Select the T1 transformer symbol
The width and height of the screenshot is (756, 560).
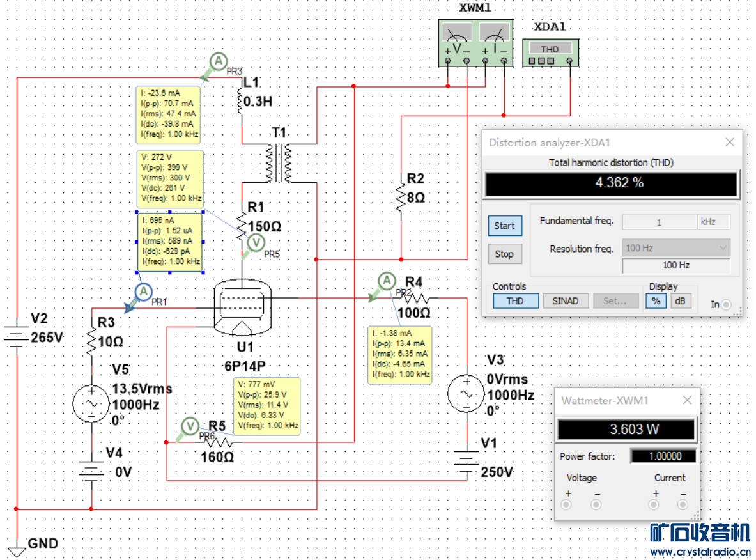(279, 163)
